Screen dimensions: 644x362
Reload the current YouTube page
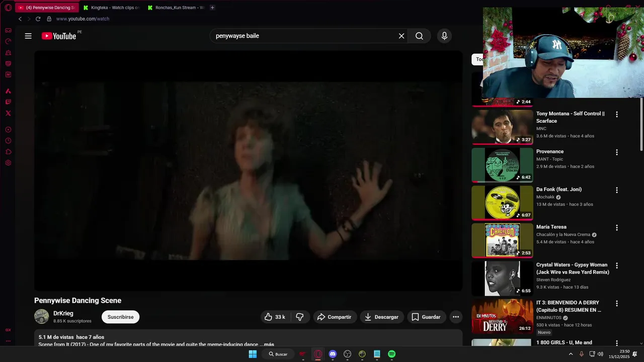[38, 19]
